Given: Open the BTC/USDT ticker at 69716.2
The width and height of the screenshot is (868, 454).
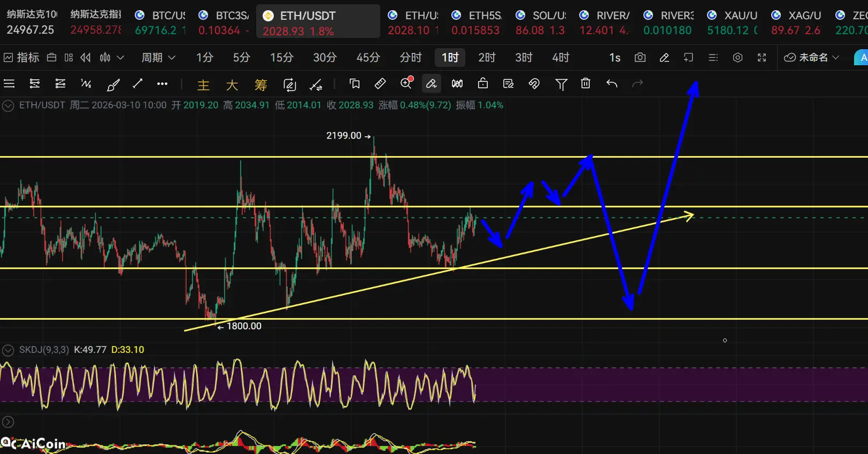Looking at the screenshot, I should click(160, 22).
